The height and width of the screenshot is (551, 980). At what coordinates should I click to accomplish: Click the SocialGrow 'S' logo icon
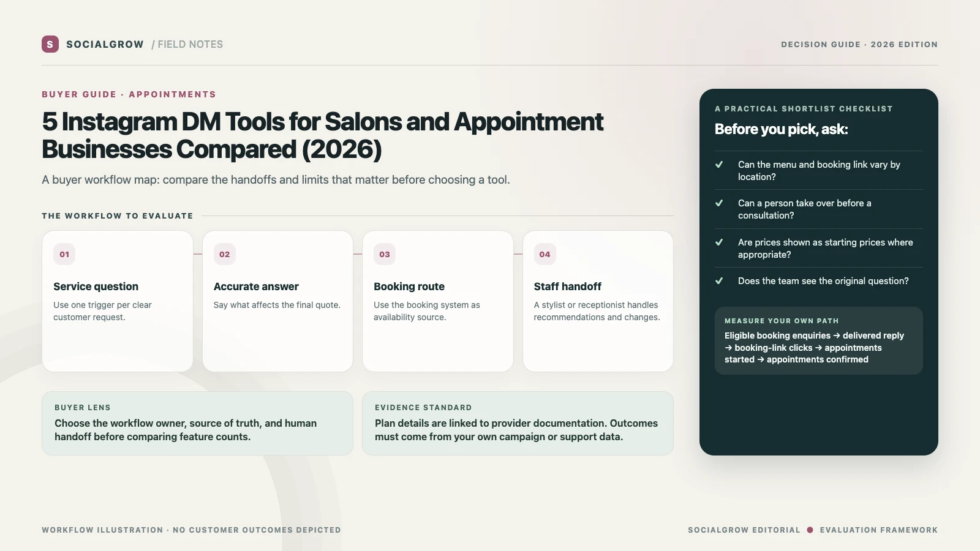[x=50, y=44]
